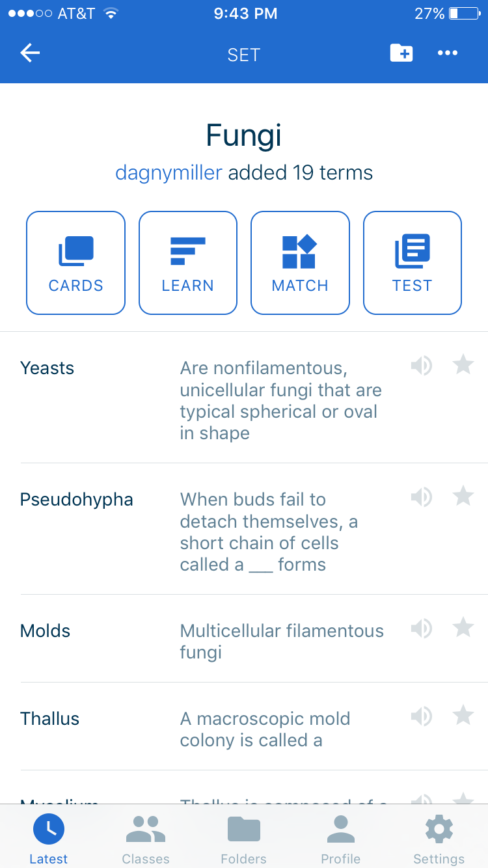Star the Yeasts term
The width and height of the screenshot is (488, 868).
[x=463, y=365]
